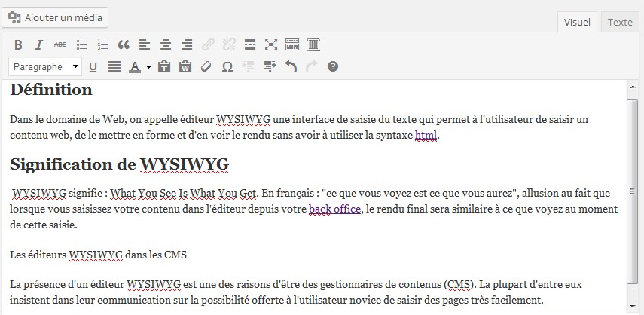Click the outdent icon
Screen dimensions: 644x315
248,66
